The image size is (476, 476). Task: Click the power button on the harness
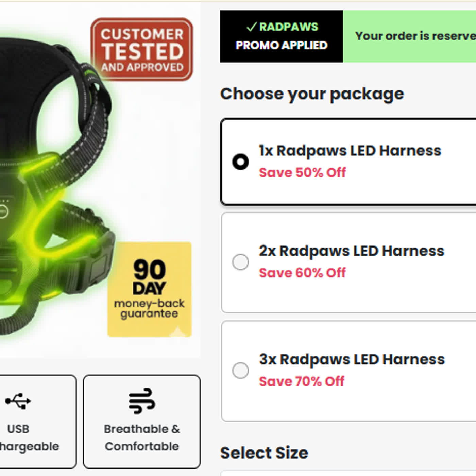(3, 211)
